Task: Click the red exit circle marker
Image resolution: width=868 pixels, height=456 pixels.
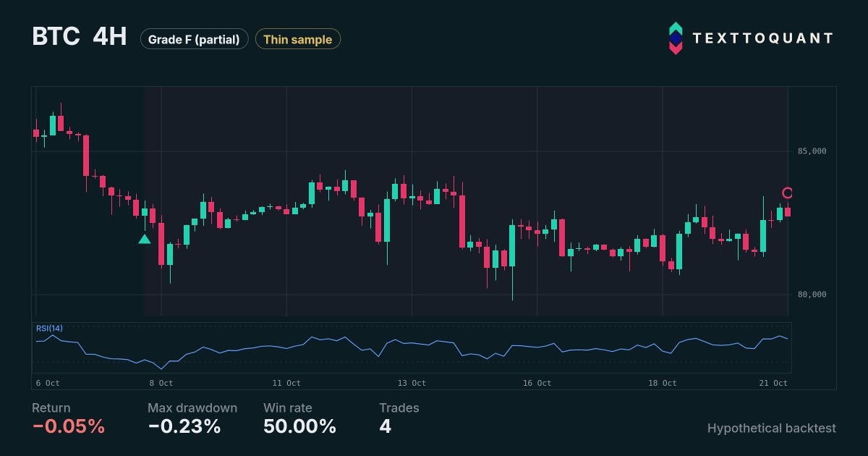Action: 788,193
